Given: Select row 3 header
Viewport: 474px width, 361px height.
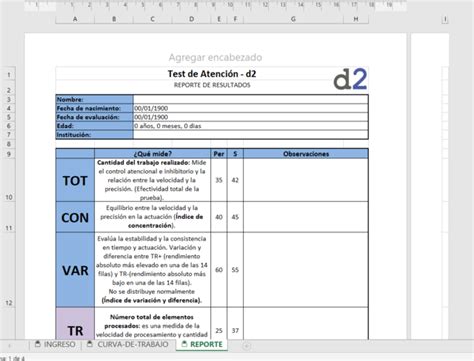Looking at the screenshot, I should point(9,99).
